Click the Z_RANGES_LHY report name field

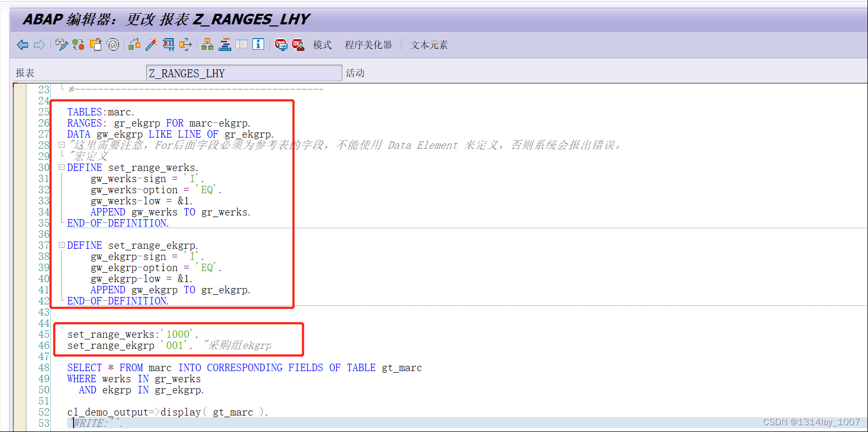244,73
